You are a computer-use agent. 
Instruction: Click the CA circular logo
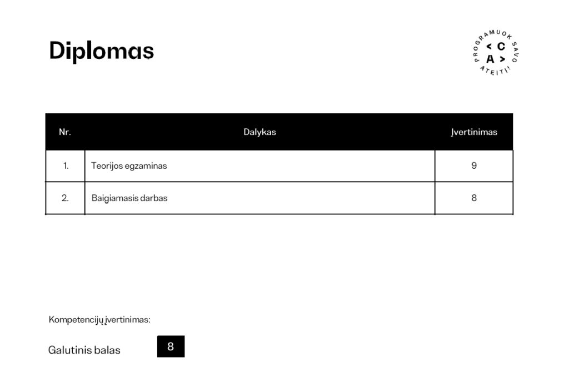495,53
